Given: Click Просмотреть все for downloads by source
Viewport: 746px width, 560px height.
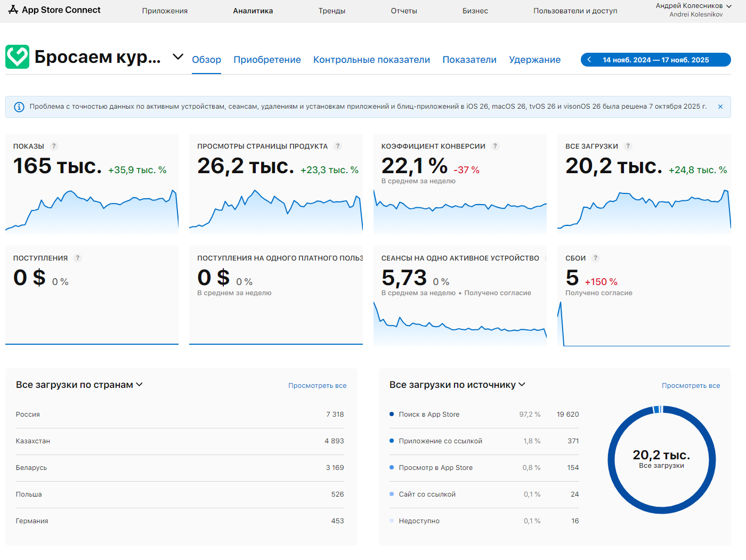Looking at the screenshot, I should click(x=691, y=385).
